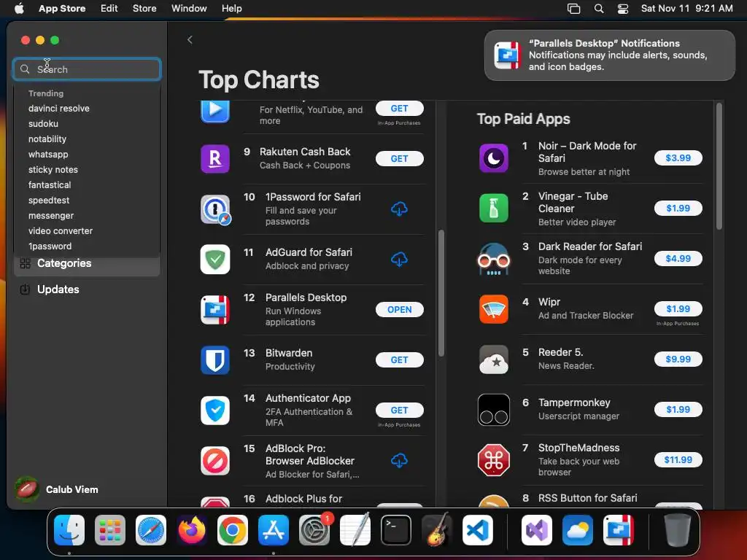Buy Tampermonkey for $1.99
747x560 pixels.
coord(678,410)
